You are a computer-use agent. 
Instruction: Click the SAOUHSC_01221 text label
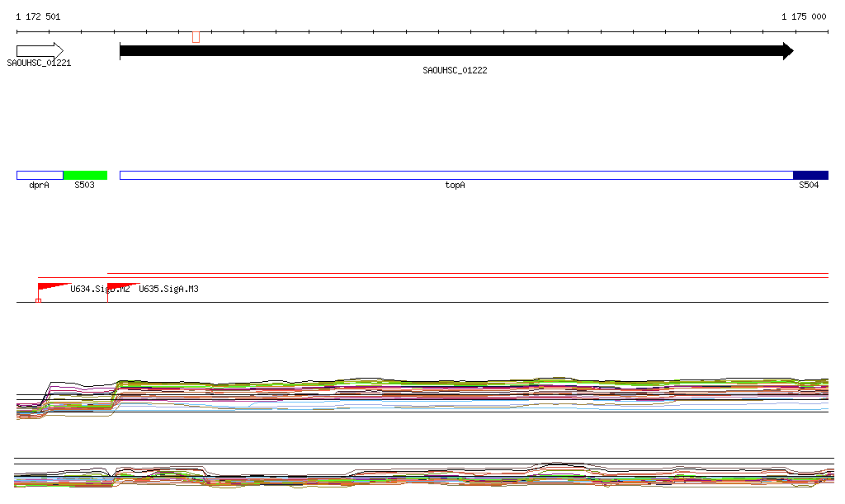coord(39,63)
